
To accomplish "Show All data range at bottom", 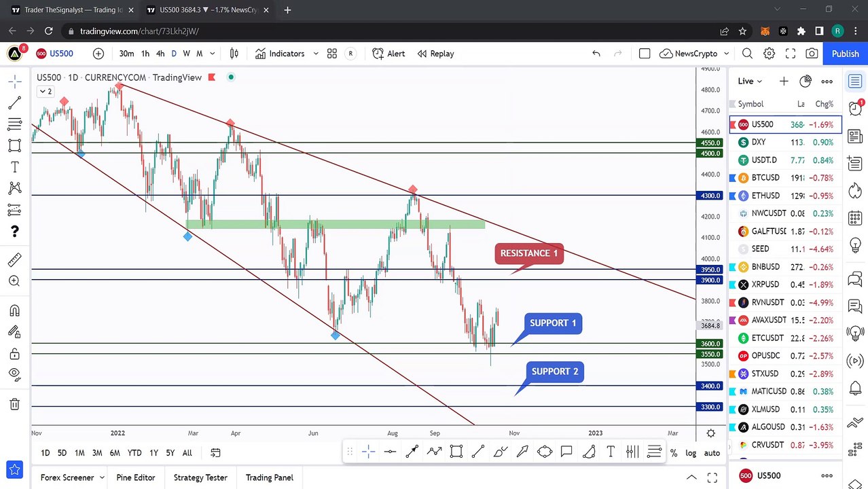I will tap(187, 453).
